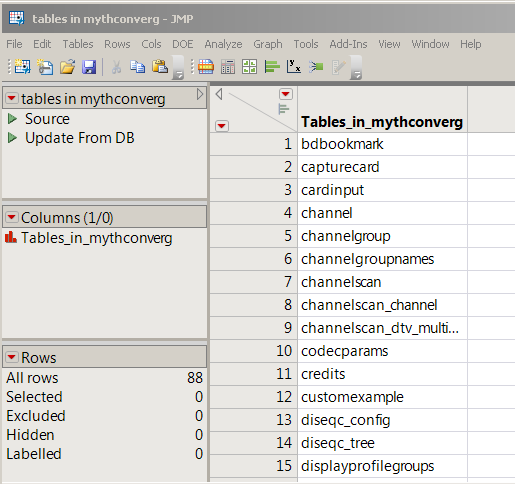Open the File menu

coord(14,44)
